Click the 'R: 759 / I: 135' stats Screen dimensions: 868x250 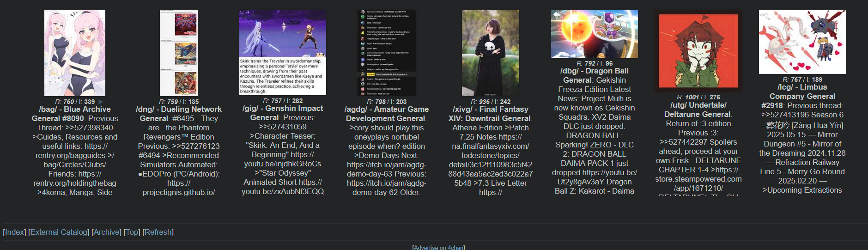pyautogui.click(x=179, y=102)
